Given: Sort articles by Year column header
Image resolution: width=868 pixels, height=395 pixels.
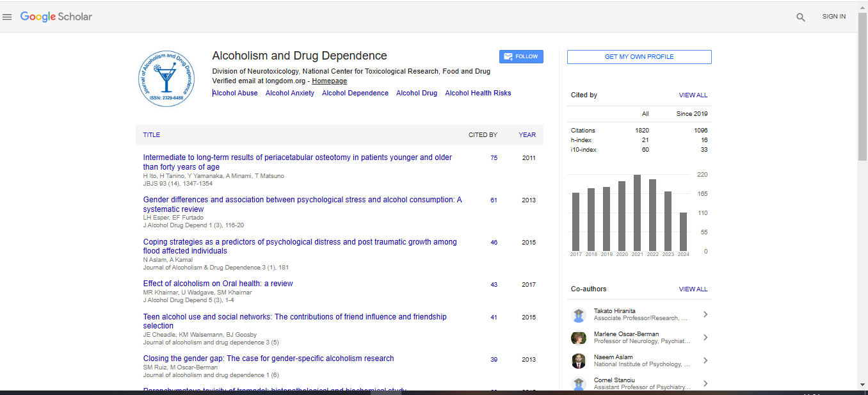Looking at the screenshot, I should [527, 135].
